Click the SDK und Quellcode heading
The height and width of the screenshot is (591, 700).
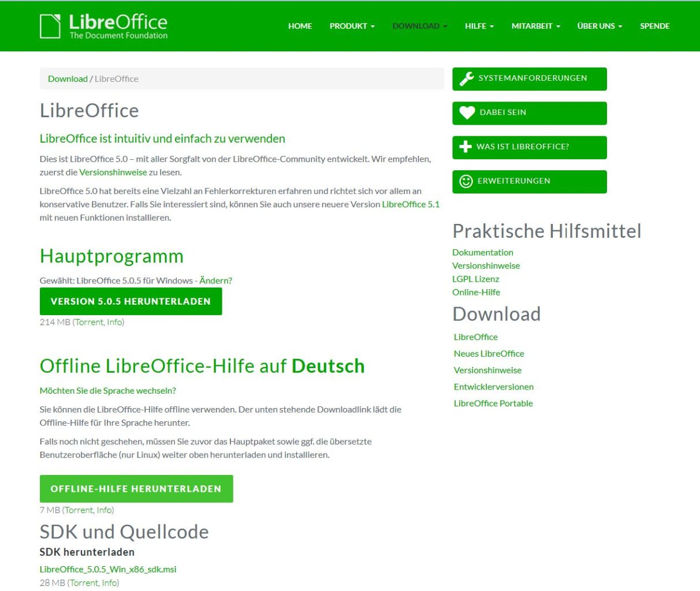click(x=124, y=532)
